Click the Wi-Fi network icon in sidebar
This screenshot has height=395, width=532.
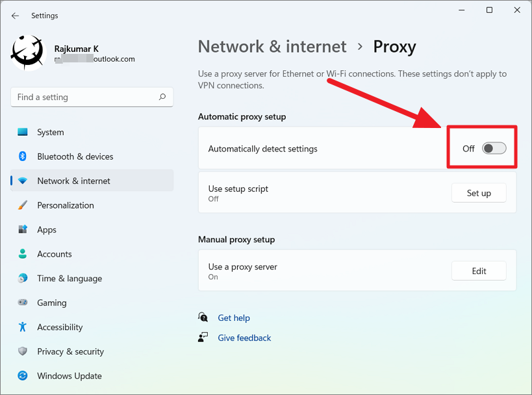(x=22, y=181)
